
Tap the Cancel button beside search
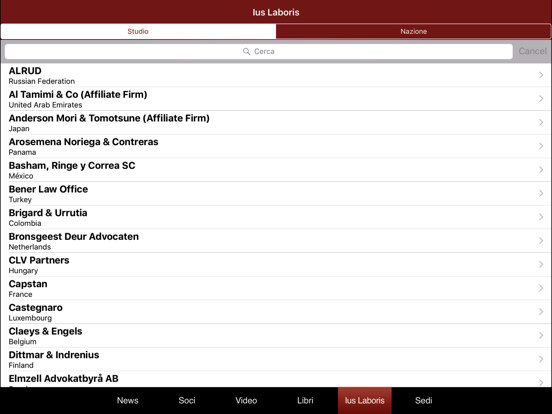coord(532,51)
